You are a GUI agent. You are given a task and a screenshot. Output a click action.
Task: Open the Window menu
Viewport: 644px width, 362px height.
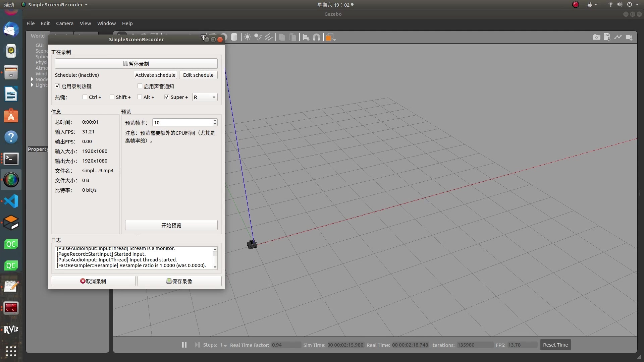106,23
